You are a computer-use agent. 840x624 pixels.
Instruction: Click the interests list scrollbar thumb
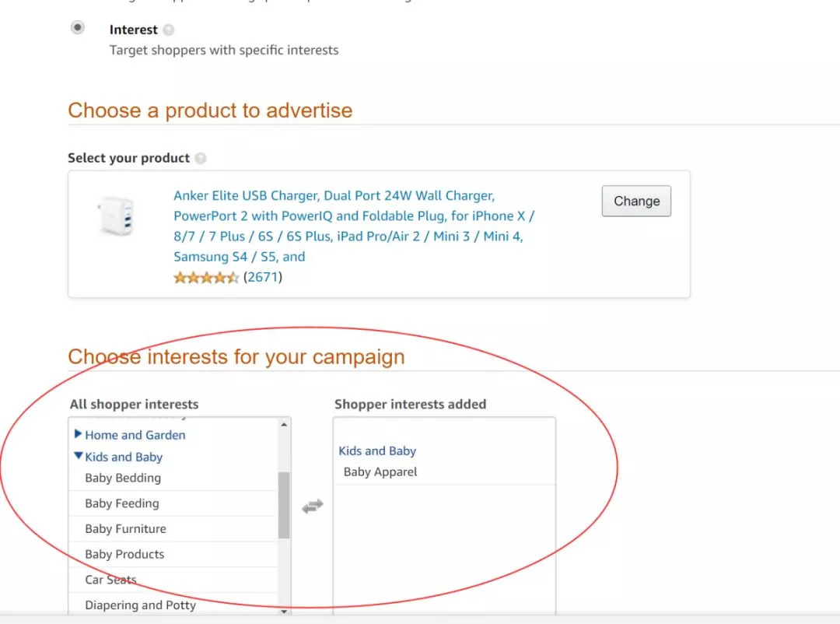tap(284, 504)
